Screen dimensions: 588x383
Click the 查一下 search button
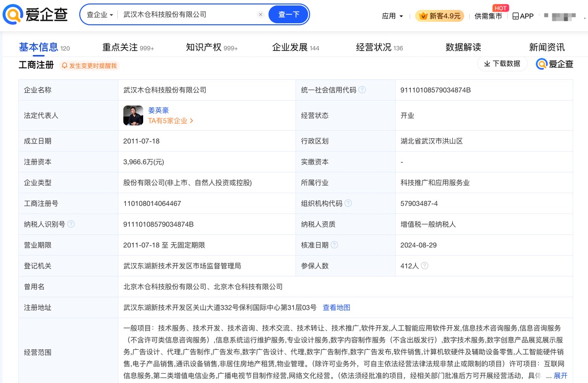coord(289,15)
